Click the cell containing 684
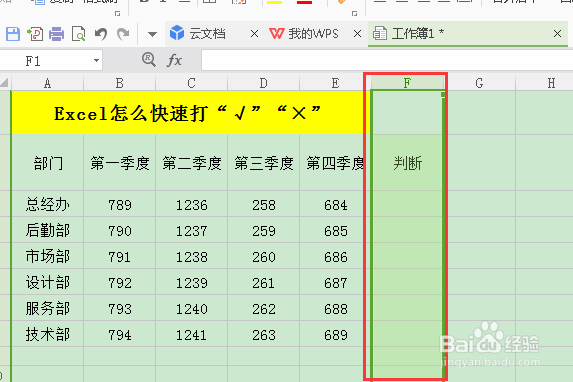573x382 pixels. (335, 204)
